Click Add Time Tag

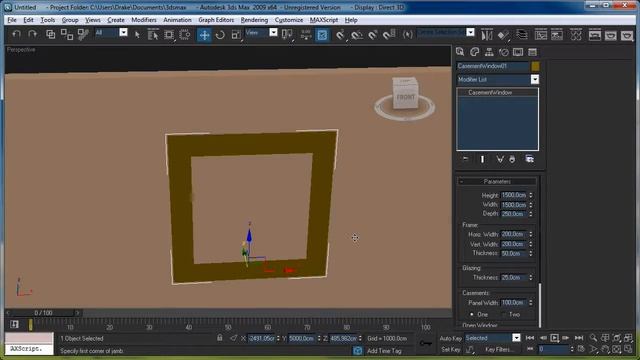click(384, 351)
